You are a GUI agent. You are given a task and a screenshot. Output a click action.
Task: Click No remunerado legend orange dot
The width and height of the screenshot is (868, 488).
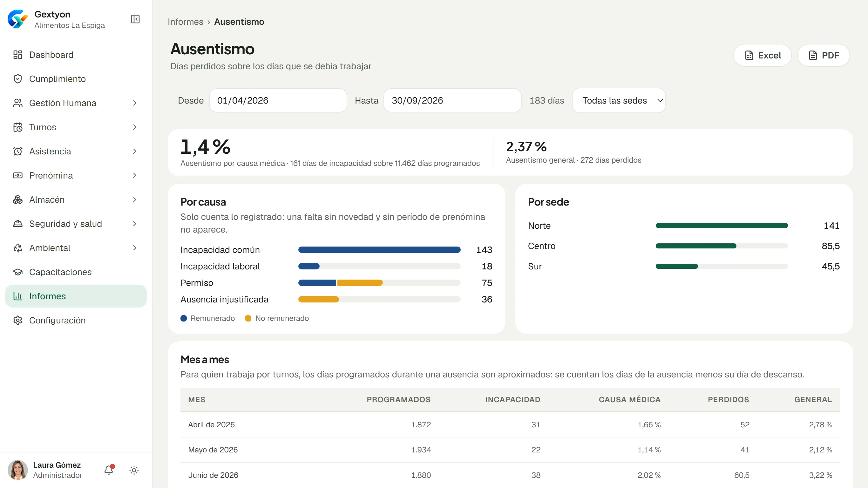click(x=248, y=318)
